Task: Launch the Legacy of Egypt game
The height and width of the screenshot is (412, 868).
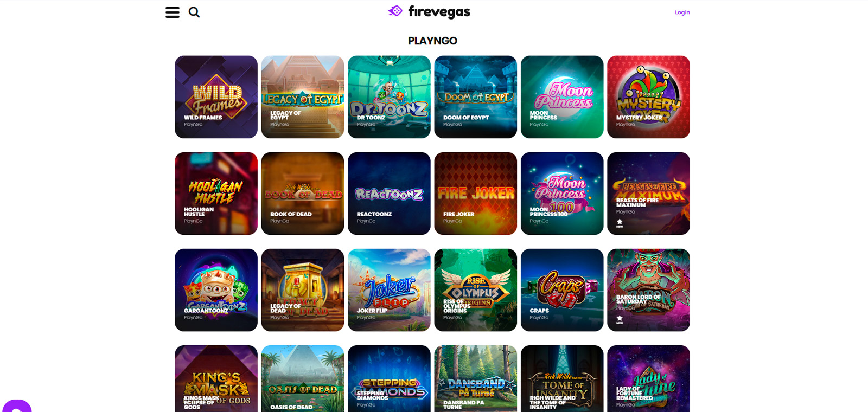Action: pyautogui.click(x=303, y=97)
